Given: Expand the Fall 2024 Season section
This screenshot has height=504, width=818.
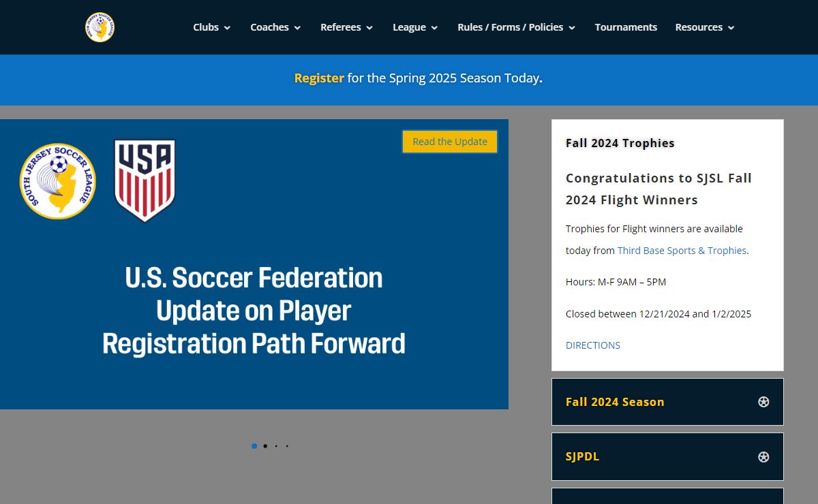Looking at the screenshot, I should (x=667, y=402).
